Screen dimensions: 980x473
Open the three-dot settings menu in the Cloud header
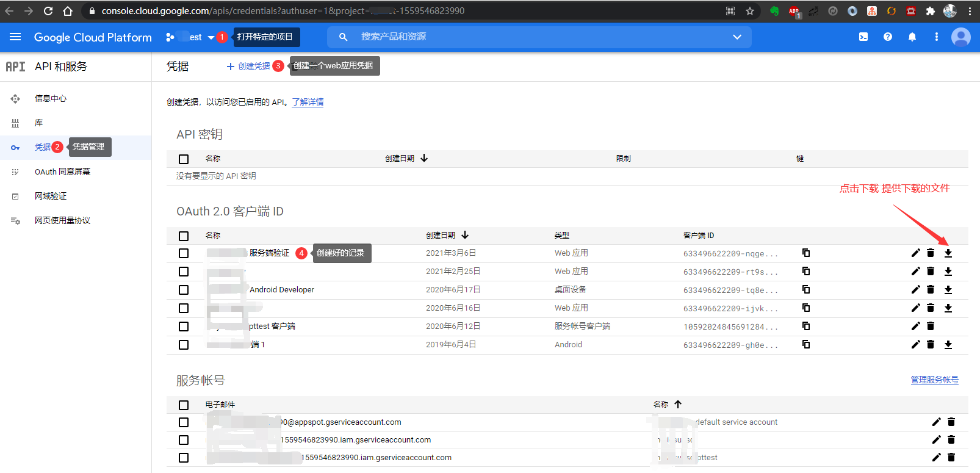pyautogui.click(x=937, y=37)
